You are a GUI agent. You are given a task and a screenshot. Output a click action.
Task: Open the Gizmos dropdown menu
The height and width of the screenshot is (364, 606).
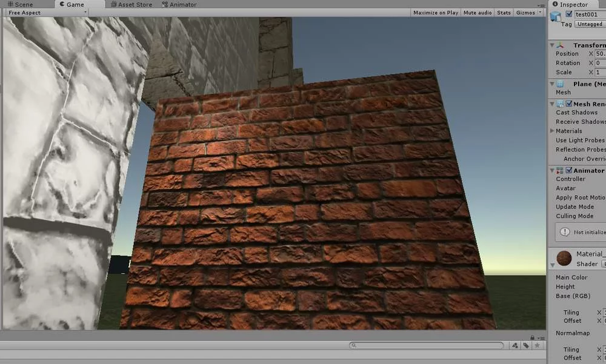click(x=527, y=12)
